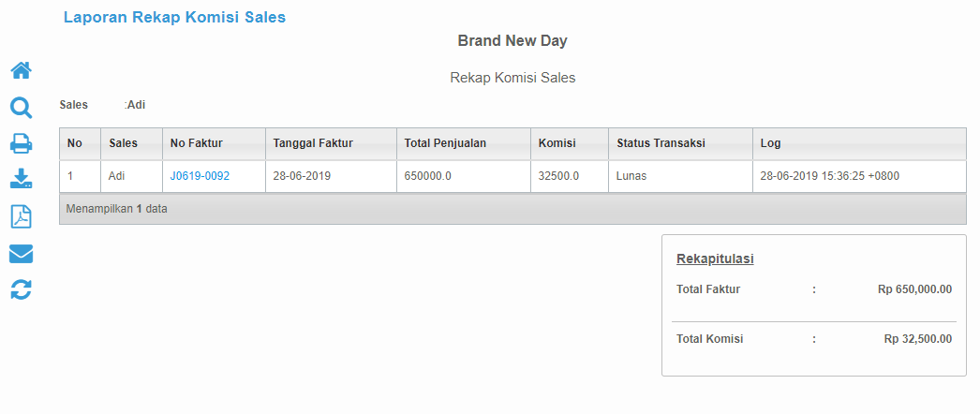Refresh the report with circular arrows icon
This screenshot has width=980, height=414.
22,289
